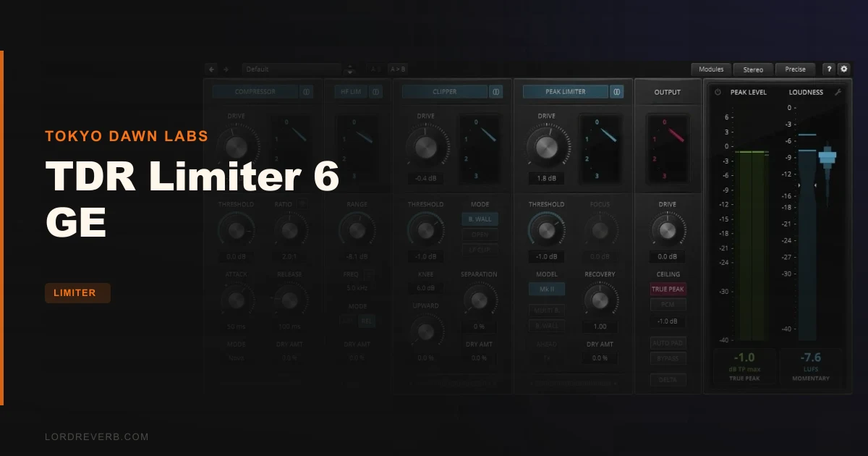The width and height of the screenshot is (868, 456).
Task: Click the preset up/down stepper arrows
Action: click(x=350, y=69)
